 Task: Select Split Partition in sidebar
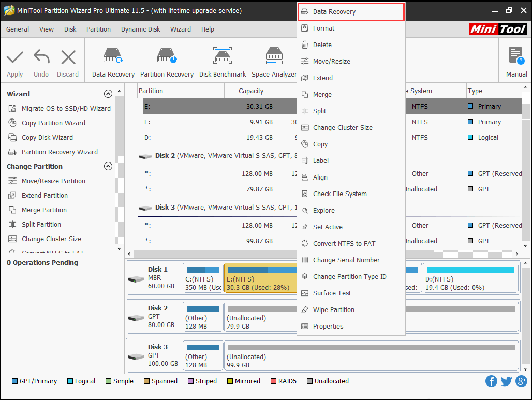(35, 224)
